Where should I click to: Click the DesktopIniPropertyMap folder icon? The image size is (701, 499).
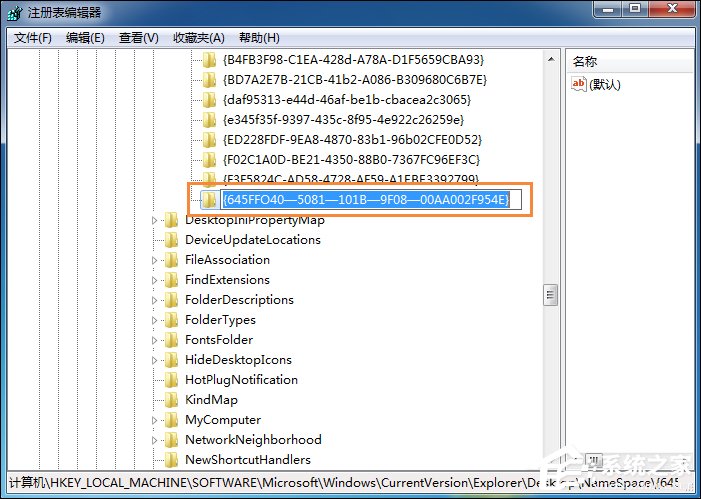click(x=171, y=220)
